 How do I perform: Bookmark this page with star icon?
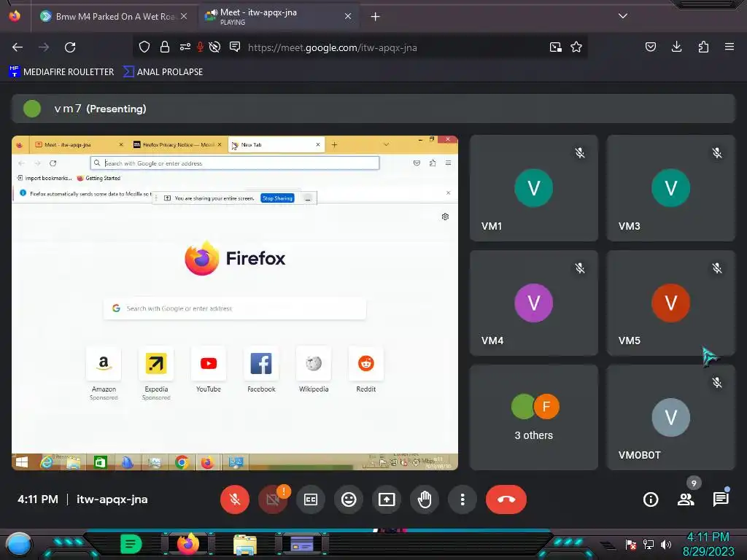click(x=576, y=47)
